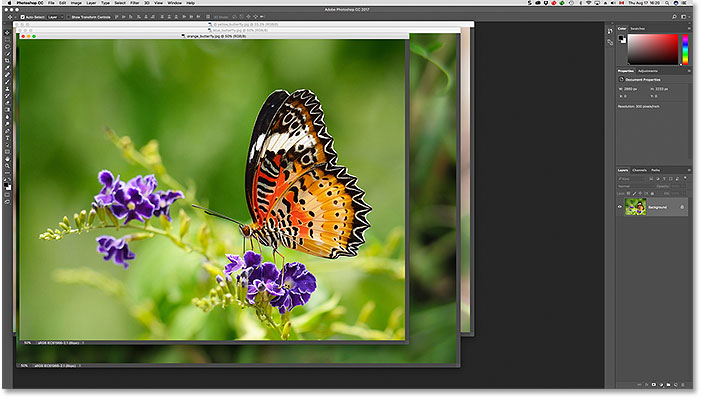Viewport: 701px width, 398px height.
Task: Open the Color panel flyout menu
Action: click(x=689, y=28)
